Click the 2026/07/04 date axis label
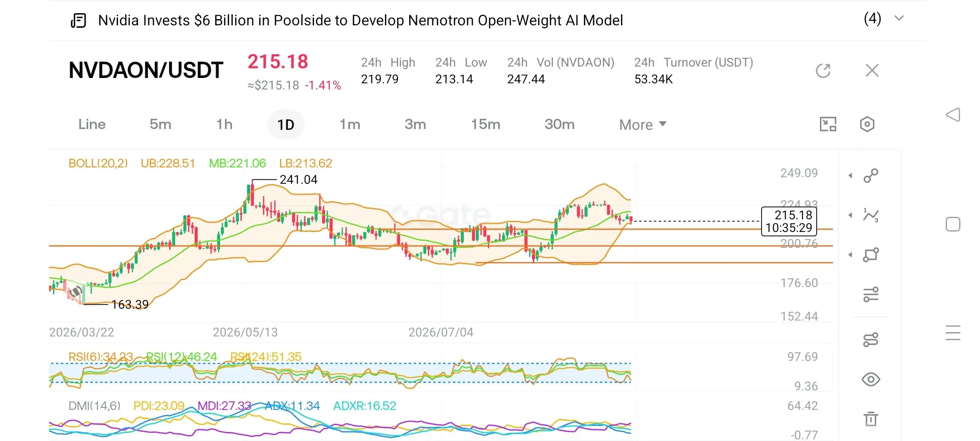This screenshot has width=980, height=441. tap(441, 332)
